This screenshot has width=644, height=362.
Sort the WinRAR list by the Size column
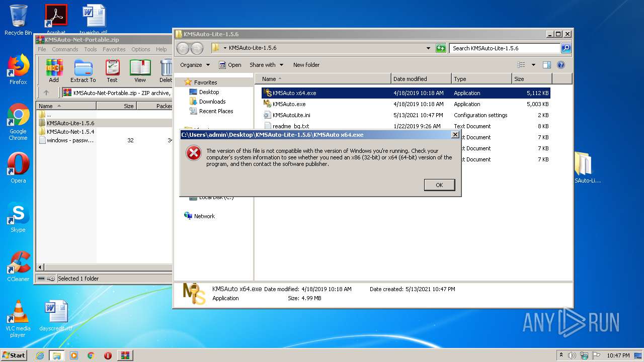click(x=116, y=106)
